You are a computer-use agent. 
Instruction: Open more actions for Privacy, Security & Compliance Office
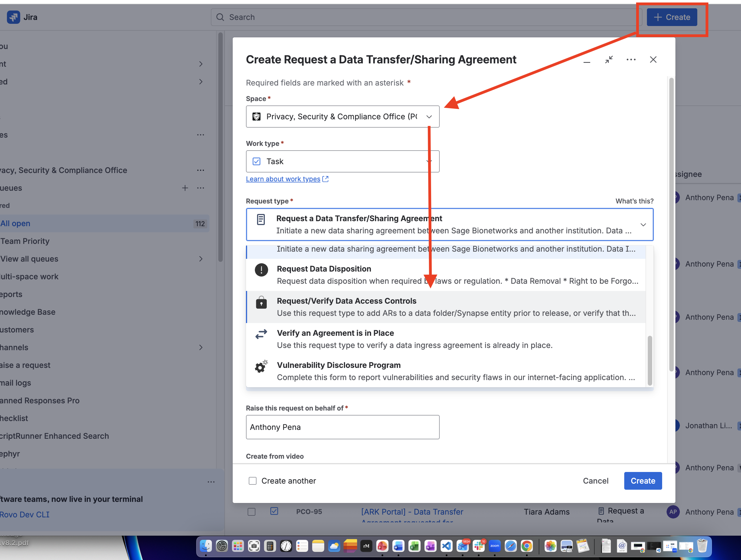point(201,170)
